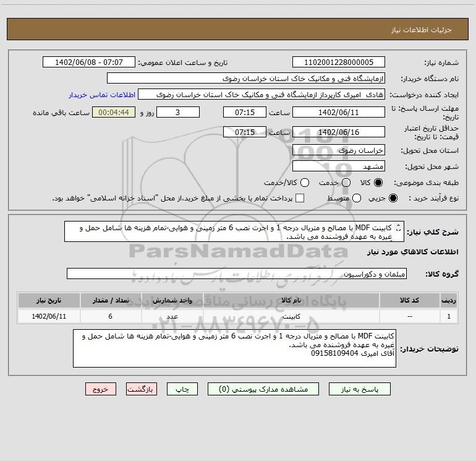Click the -- item code cell
This screenshot has height=461, width=476.
click(409, 316)
